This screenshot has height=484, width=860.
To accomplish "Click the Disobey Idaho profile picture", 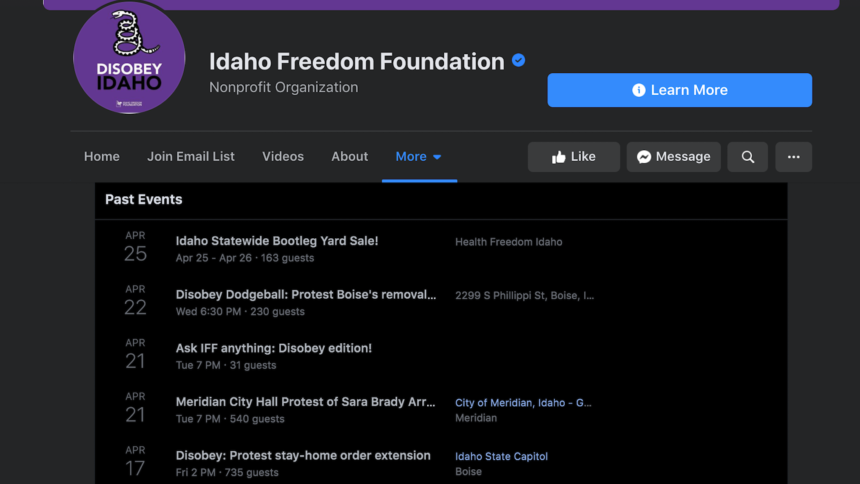I will point(129,59).
